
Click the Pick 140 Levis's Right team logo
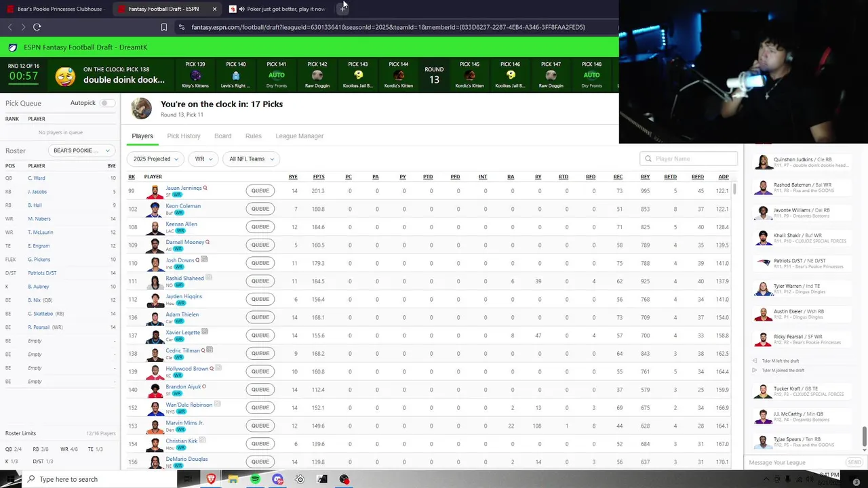tap(236, 75)
